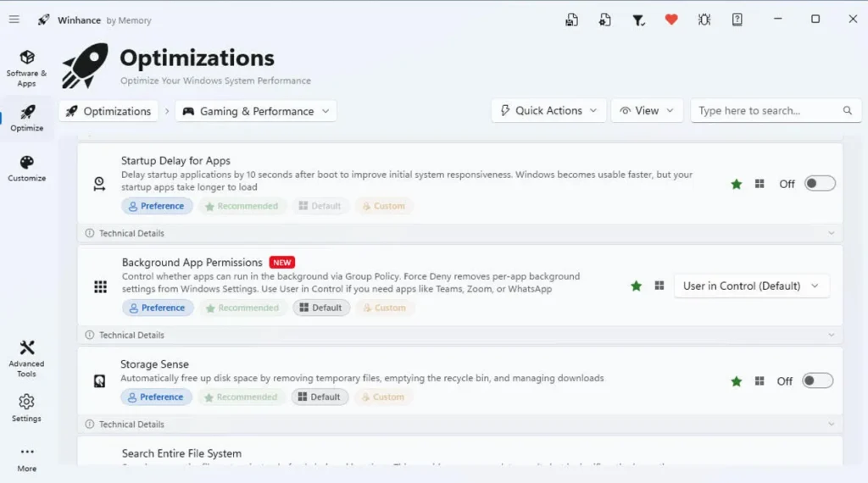
Task: Click the bug report icon in title bar
Action: [704, 19]
